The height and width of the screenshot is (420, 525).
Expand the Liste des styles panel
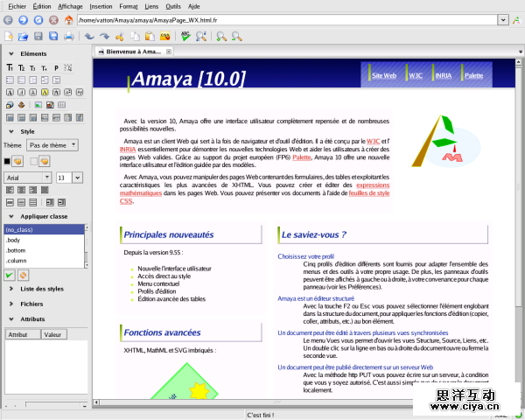(x=11, y=289)
